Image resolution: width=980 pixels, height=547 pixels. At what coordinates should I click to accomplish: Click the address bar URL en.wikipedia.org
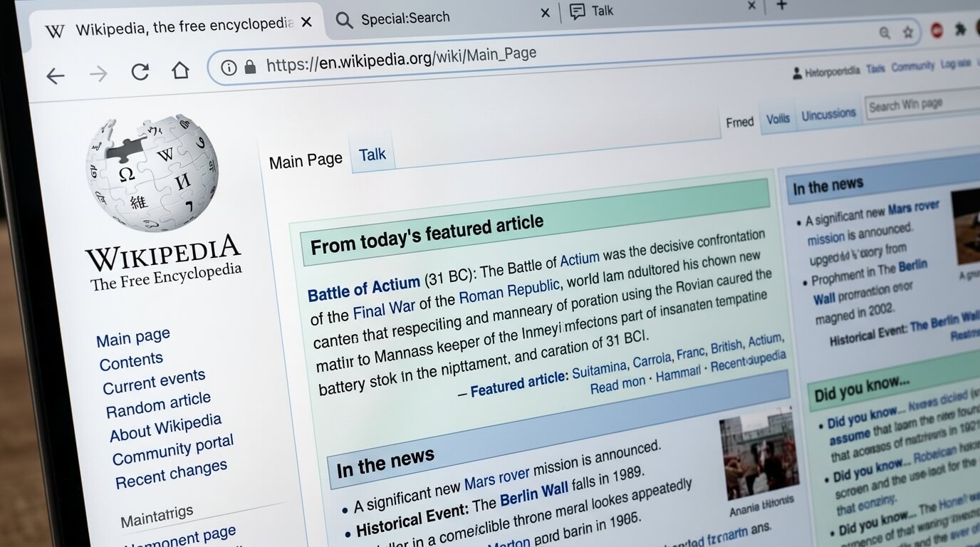tap(401, 58)
